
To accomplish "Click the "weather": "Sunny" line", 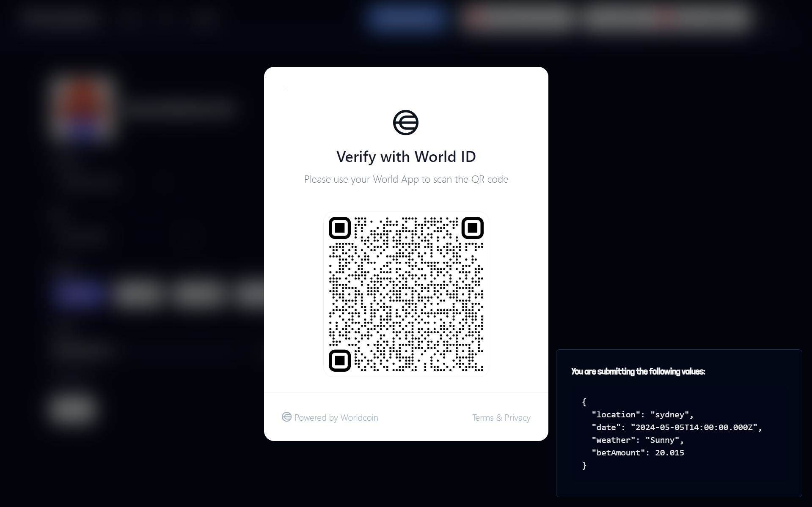I will pos(638,440).
